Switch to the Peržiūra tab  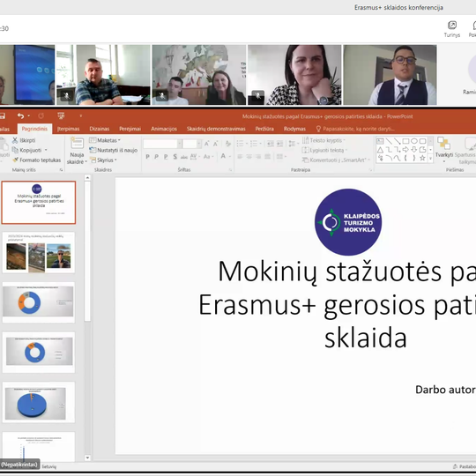click(x=264, y=129)
